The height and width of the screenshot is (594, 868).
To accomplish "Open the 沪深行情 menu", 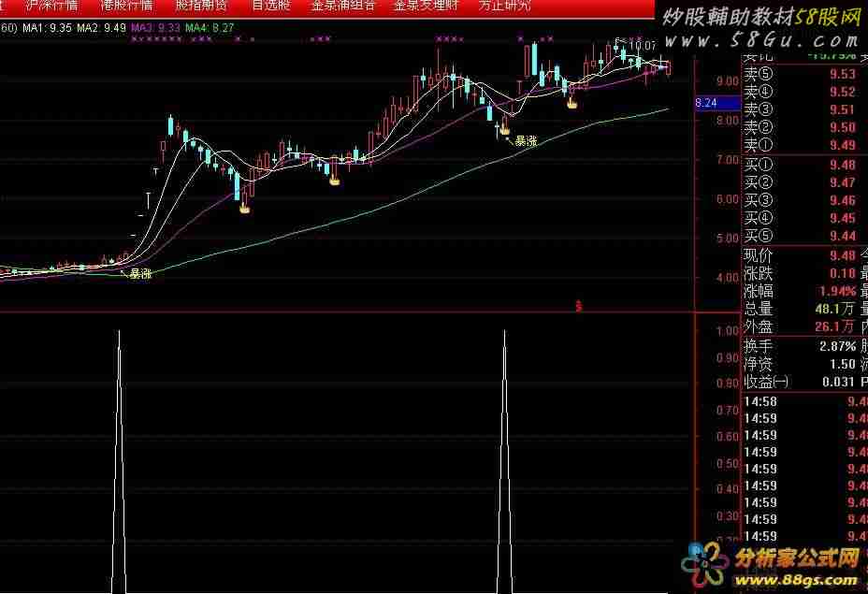I will pos(52,7).
